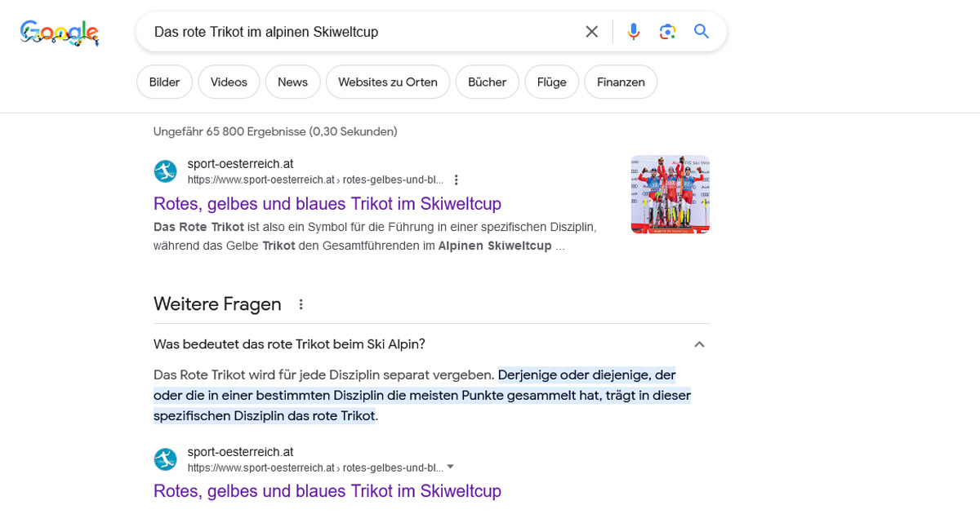Image resolution: width=980 pixels, height=514 pixels.
Task: Switch to Videos filter
Action: [x=229, y=82]
